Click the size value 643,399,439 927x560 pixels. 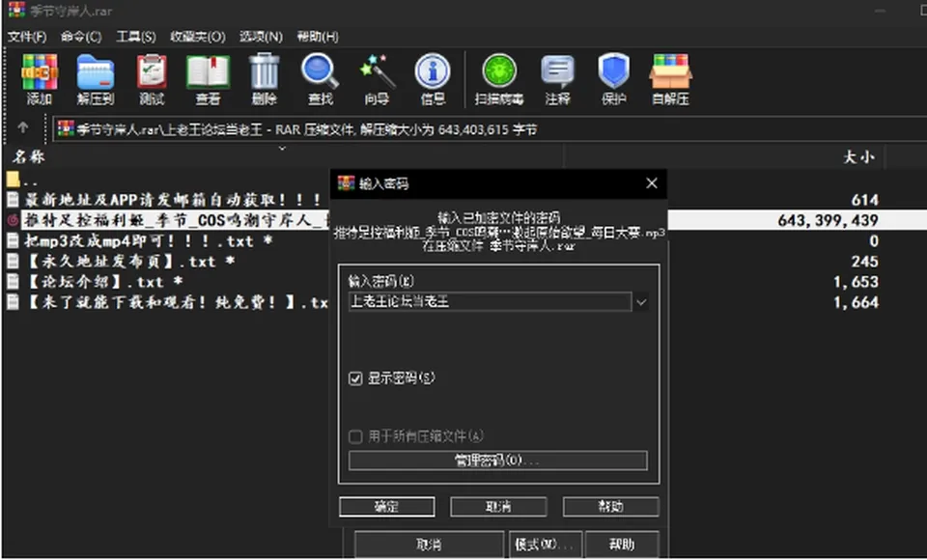(x=828, y=220)
